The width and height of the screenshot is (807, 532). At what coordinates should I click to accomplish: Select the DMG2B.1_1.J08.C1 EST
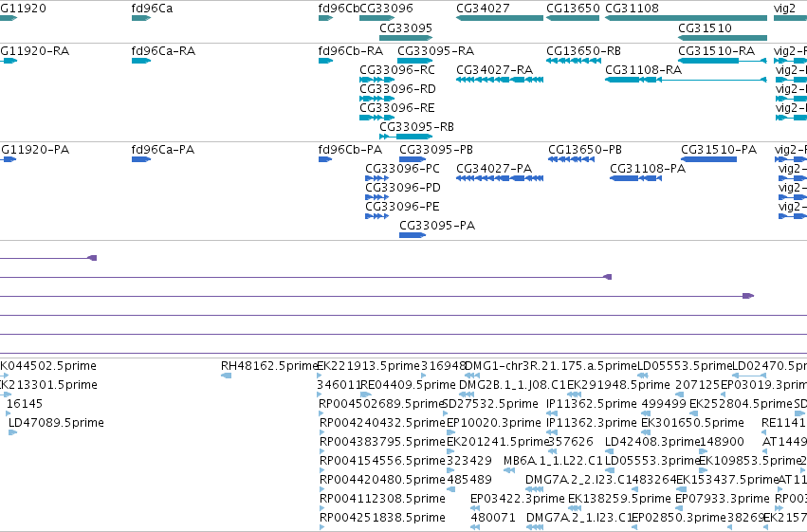coord(467,394)
